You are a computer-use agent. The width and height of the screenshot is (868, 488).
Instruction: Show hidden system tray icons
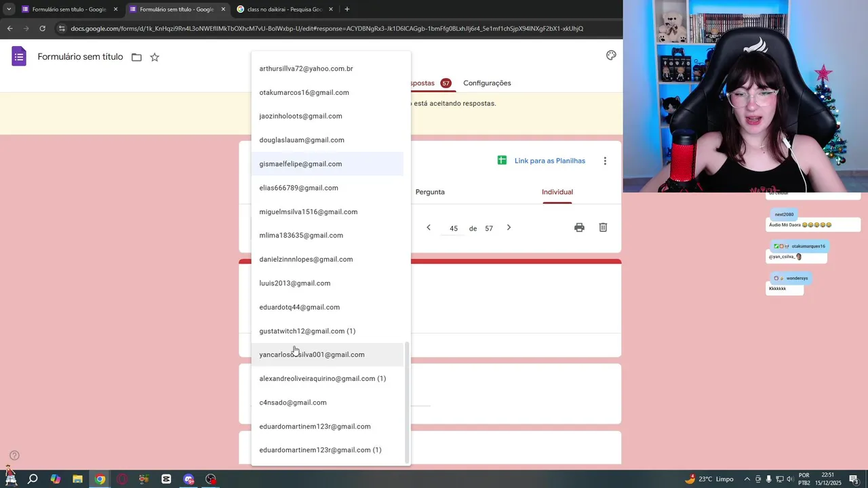click(x=747, y=479)
